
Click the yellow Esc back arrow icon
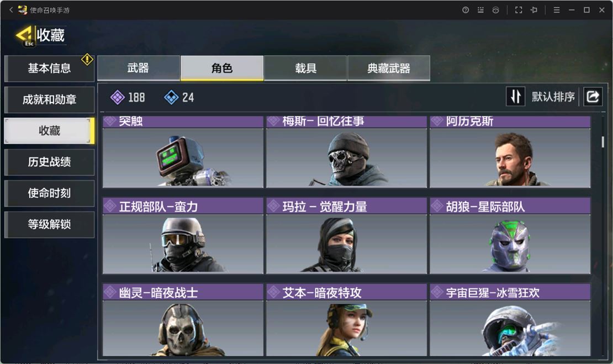point(25,35)
